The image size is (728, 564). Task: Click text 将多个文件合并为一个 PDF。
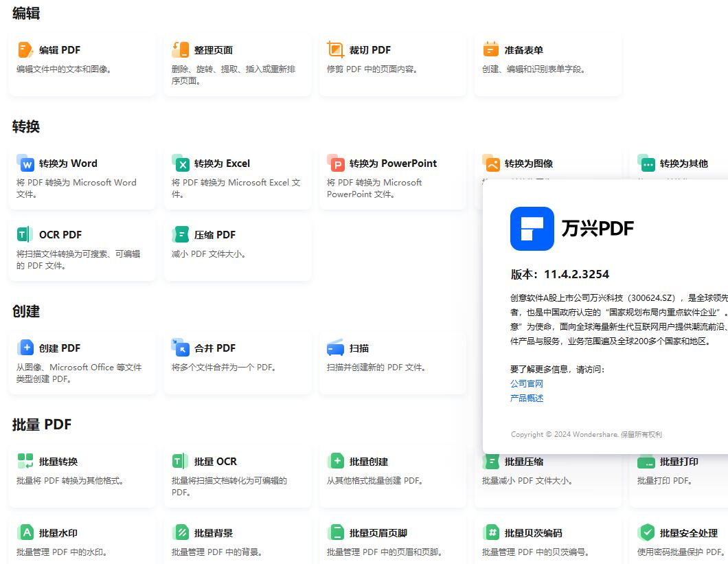(224, 368)
